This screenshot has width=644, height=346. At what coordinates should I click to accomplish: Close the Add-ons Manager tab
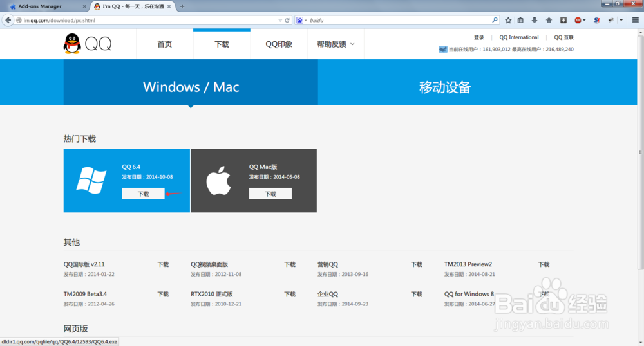pos(84,6)
